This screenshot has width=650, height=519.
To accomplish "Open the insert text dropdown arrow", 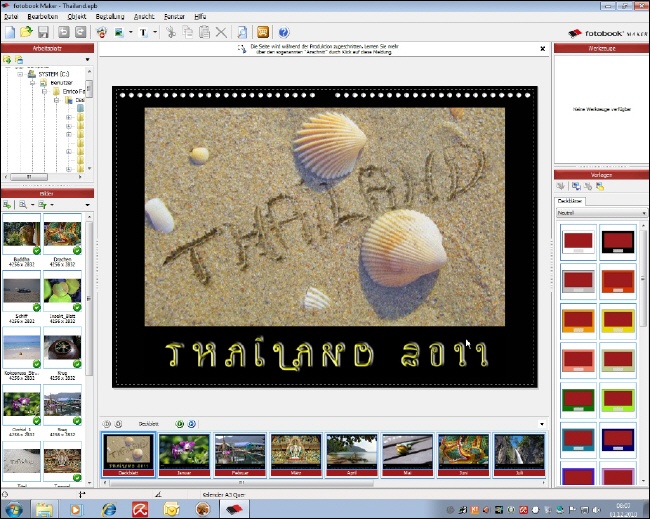I will tap(155, 32).
